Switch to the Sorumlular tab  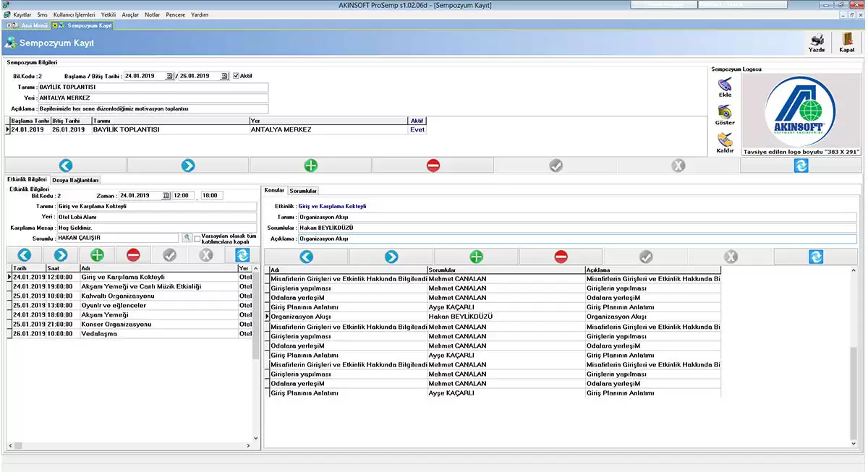click(x=303, y=191)
